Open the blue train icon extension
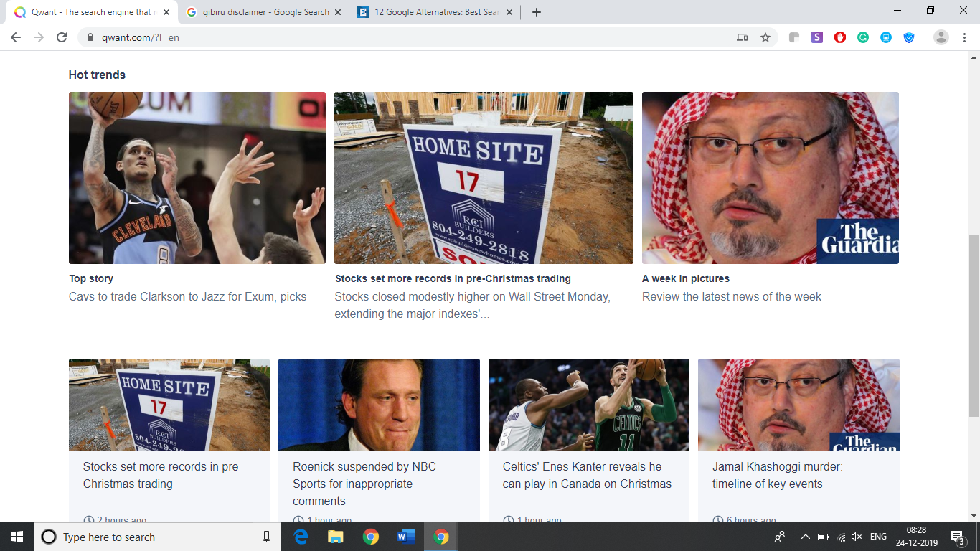 [x=886, y=37]
